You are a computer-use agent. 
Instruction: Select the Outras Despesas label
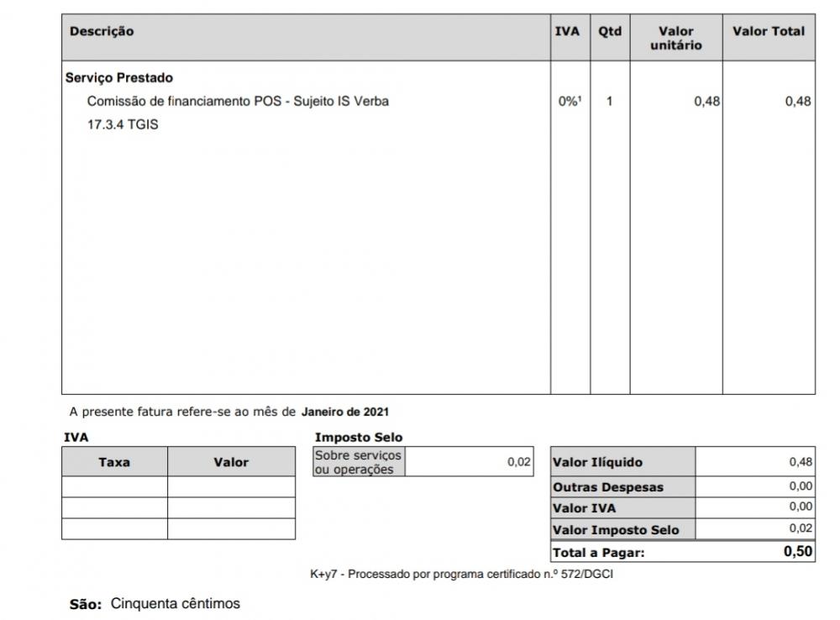607,487
